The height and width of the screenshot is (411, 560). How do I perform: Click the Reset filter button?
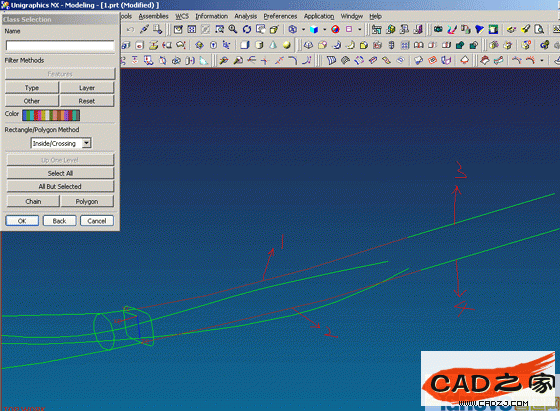(87, 101)
